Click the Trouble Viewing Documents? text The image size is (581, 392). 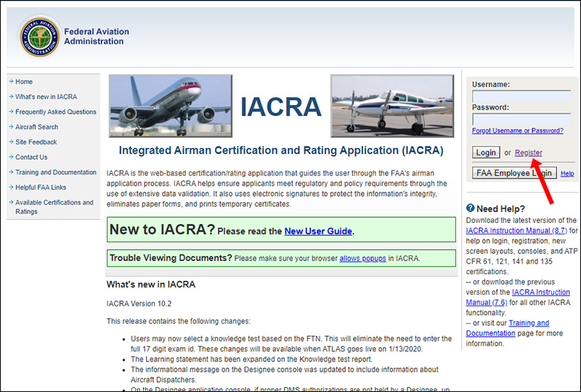tap(171, 258)
